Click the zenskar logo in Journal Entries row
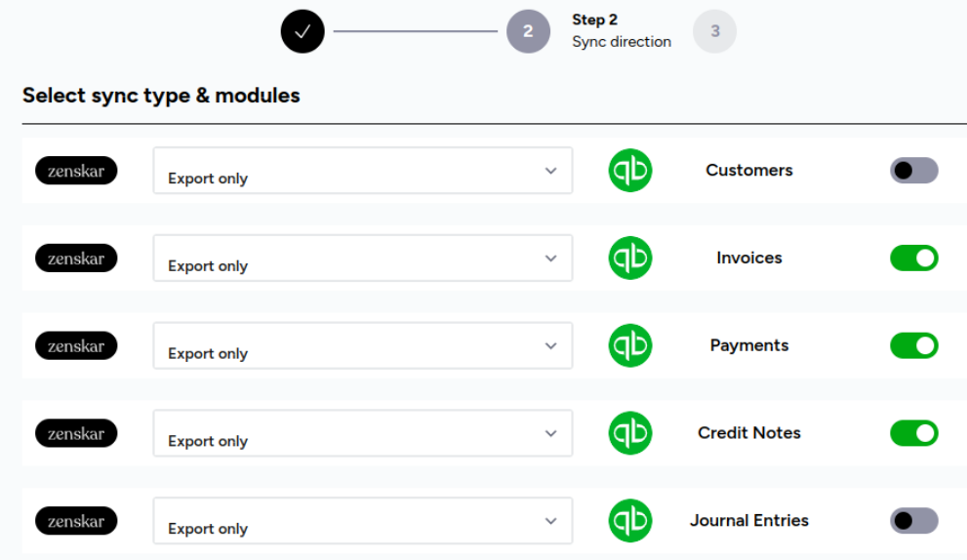The width and height of the screenshot is (967, 560). [76, 521]
